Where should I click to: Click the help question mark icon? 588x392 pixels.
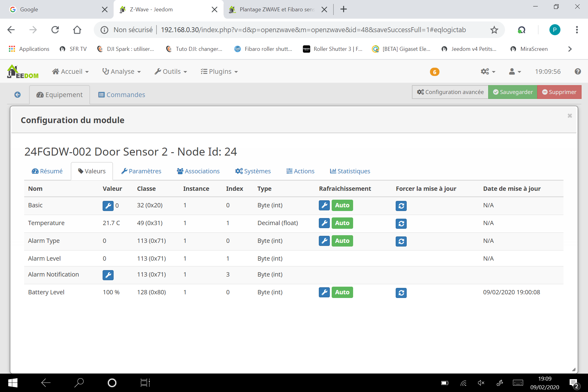pos(578,71)
